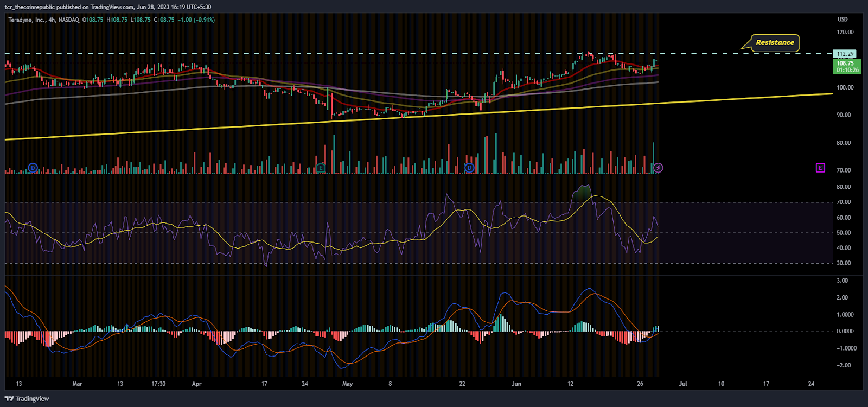
Task: Click the 90.00 price axis label
Action: [x=844, y=115]
